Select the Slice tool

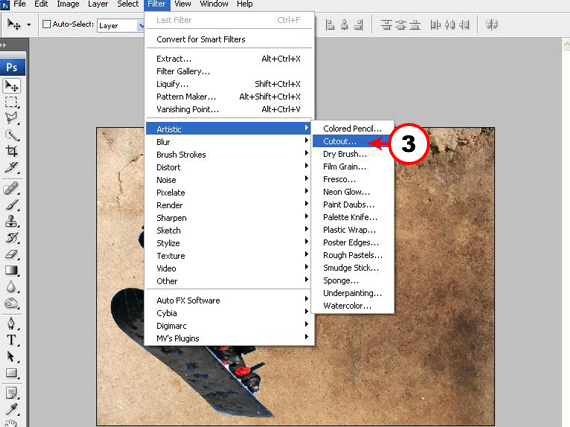11,168
